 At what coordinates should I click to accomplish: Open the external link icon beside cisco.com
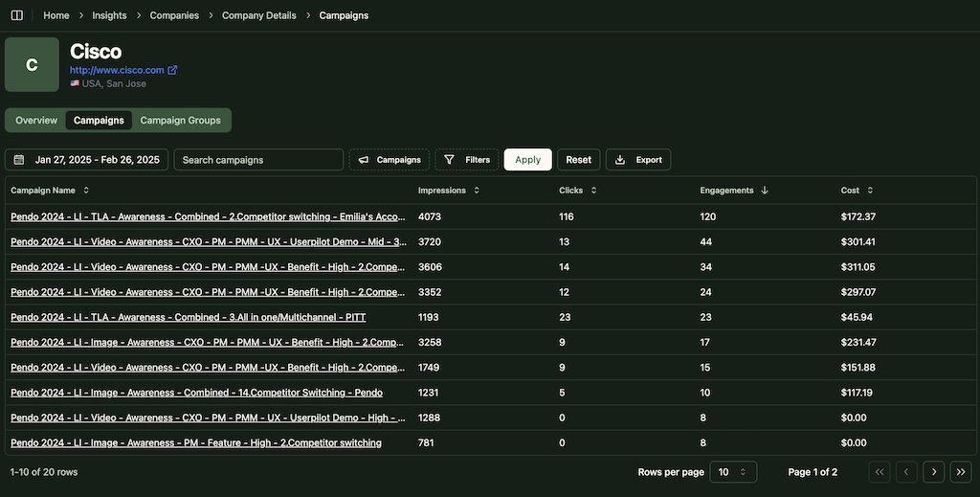tap(172, 70)
